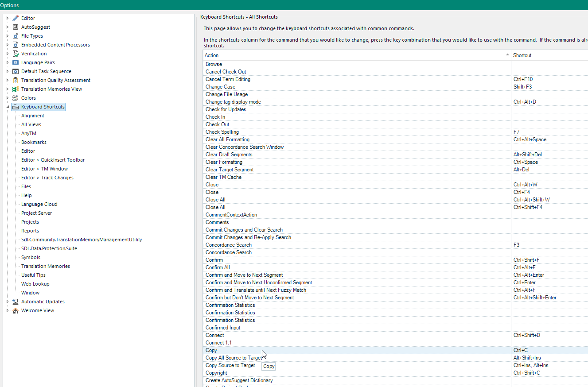Click the pencil icon beside Editor
Image resolution: width=588 pixels, height=387 pixels.
pos(16,18)
